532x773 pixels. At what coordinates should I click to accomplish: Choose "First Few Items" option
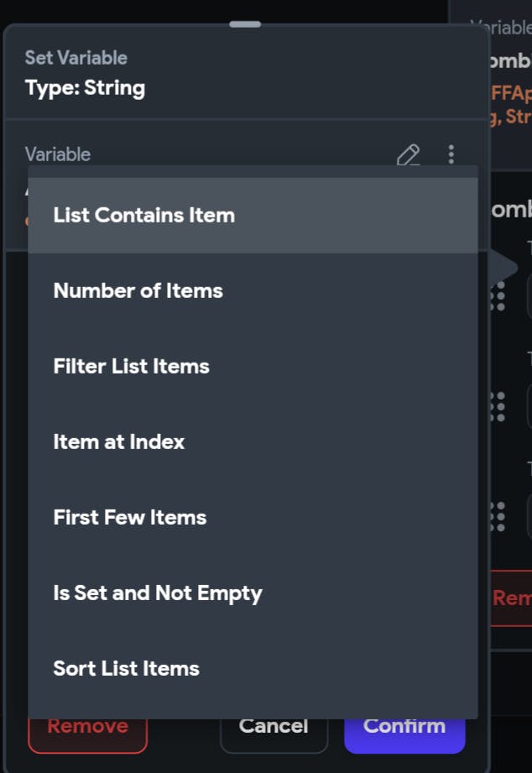coord(129,518)
